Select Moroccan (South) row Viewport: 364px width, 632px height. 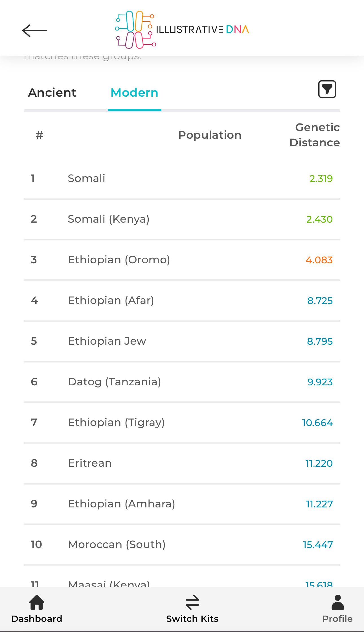(182, 545)
